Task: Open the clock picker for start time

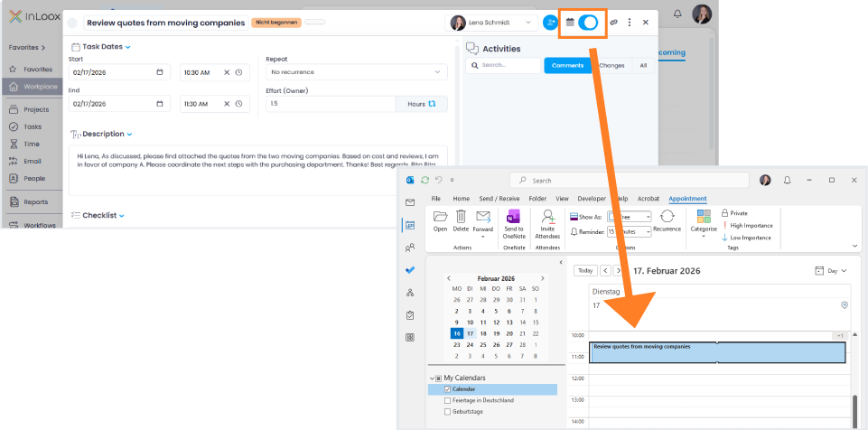Action: [238, 72]
